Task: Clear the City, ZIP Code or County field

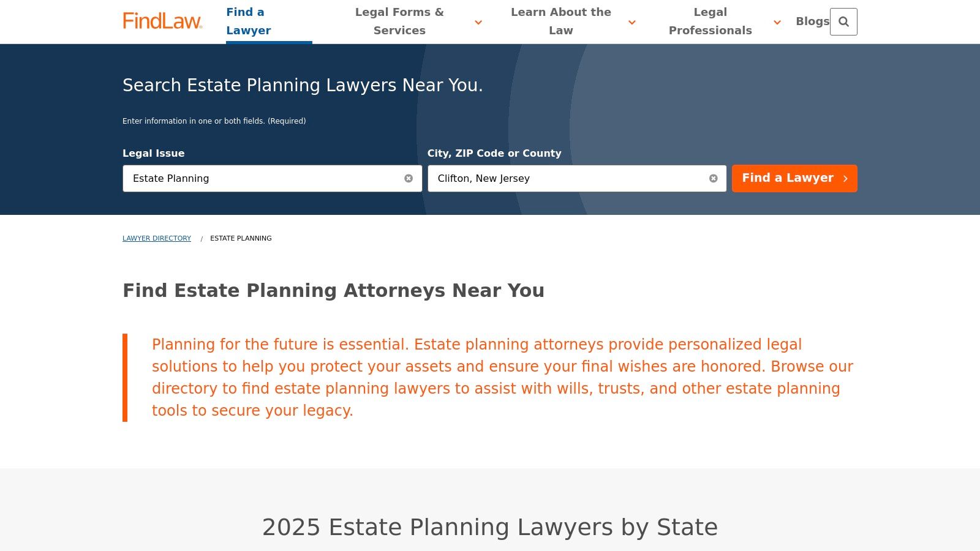Action: [x=713, y=178]
